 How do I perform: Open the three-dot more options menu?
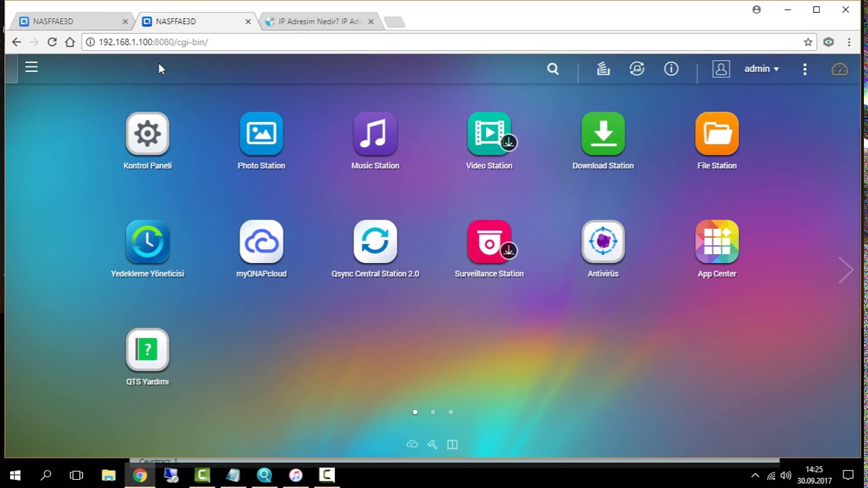805,68
